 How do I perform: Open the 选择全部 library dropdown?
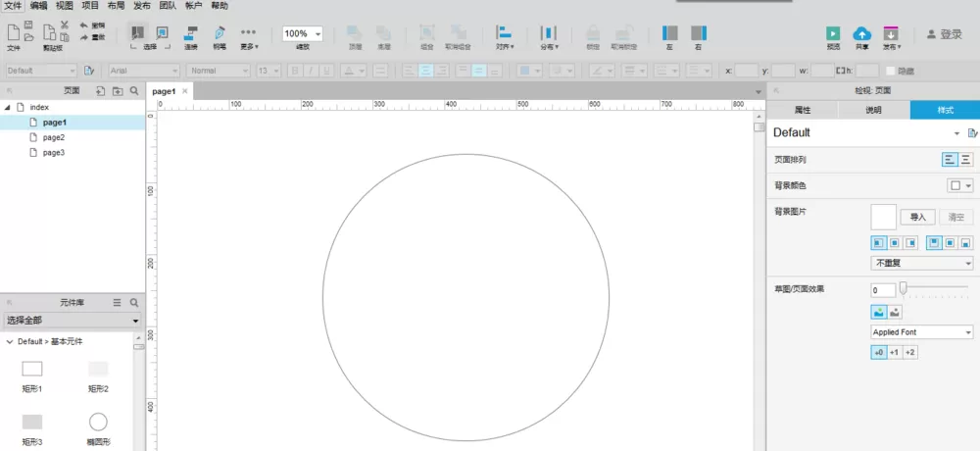(73, 321)
